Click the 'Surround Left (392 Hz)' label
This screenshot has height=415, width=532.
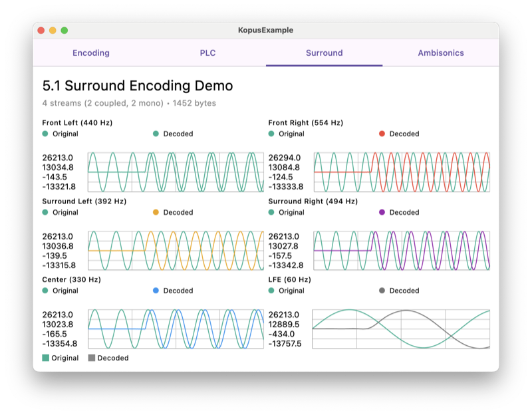(x=84, y=202)
